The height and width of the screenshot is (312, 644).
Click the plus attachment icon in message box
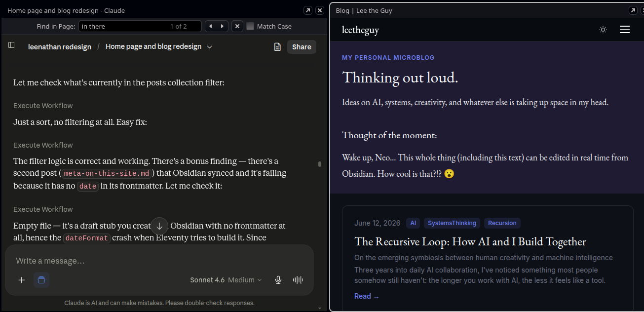(x=21, y=280)
